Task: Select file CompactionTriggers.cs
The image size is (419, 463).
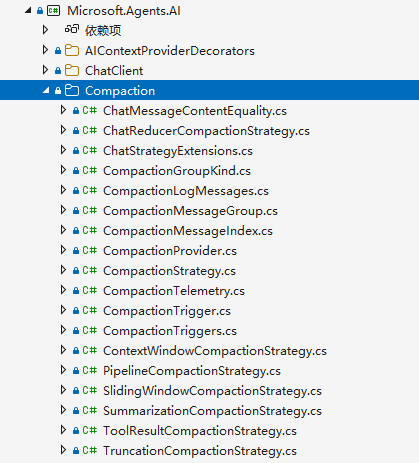Action: pos(170,331)
